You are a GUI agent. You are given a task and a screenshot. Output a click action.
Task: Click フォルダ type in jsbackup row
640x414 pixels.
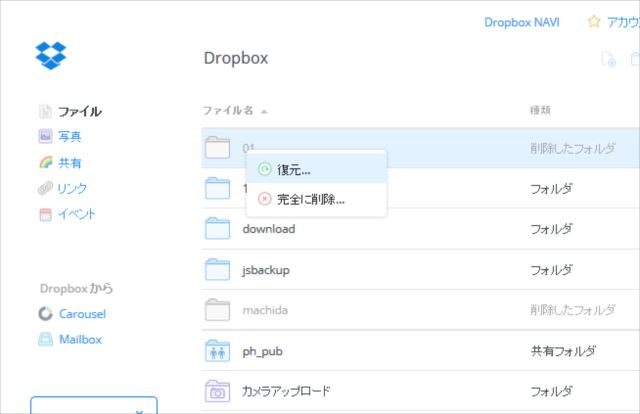[551, 270]
